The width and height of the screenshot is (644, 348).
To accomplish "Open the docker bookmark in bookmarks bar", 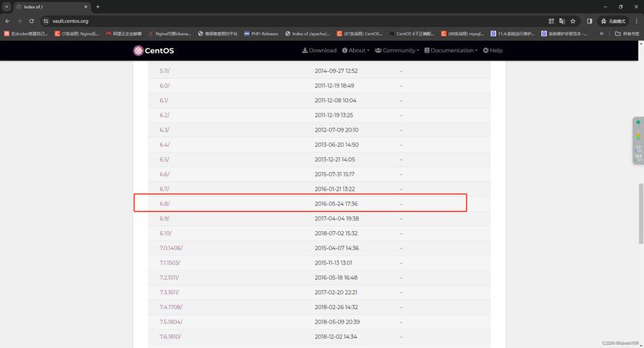I will [x=26, y=33].
